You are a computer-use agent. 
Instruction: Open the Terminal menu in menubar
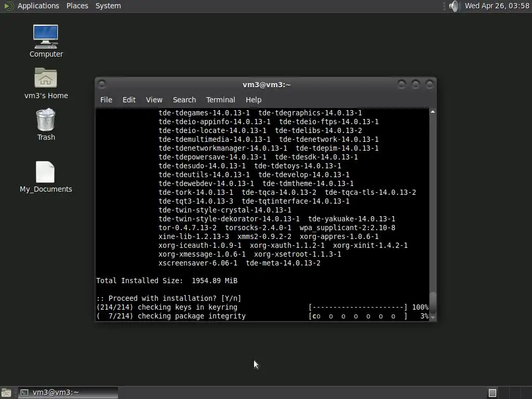[x=220, y=100]
